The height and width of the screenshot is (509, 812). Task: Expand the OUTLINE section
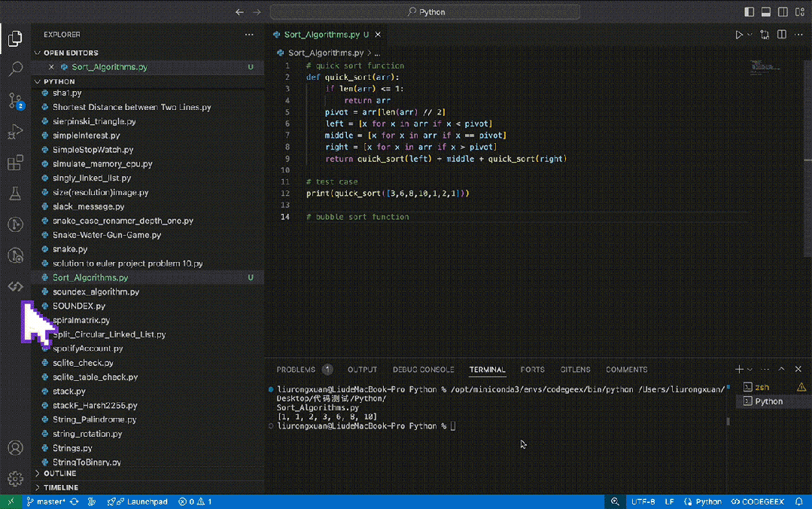[60, 474]
